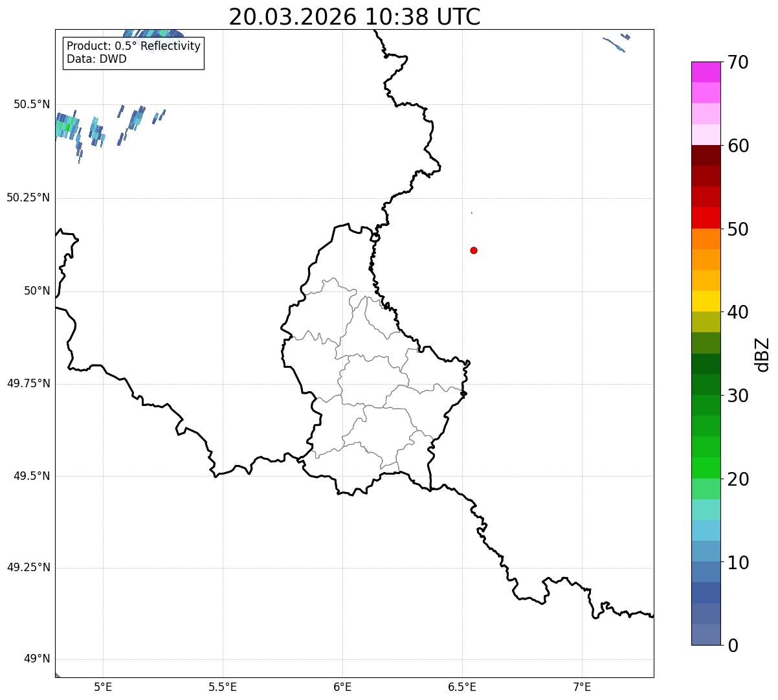The width and height of the screenshot is (778, 700).
Task: Click the dBZ colorbar axis label
Action: (762, 354)
